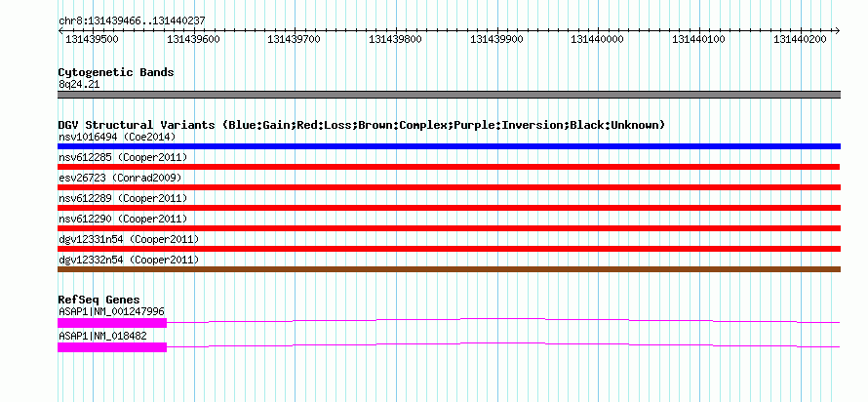Click the 131439800 ruler tick label
Viewport: 868px width, 402px height.
395,39
